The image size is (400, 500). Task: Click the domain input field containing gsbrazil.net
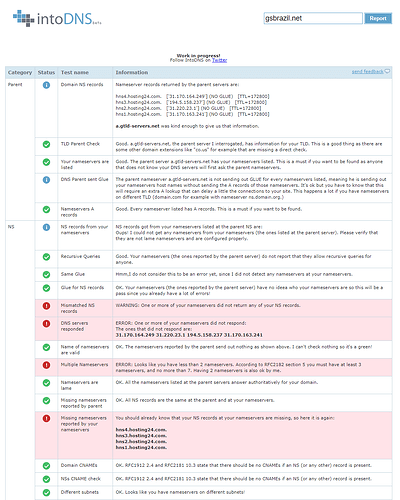point(313,18)
